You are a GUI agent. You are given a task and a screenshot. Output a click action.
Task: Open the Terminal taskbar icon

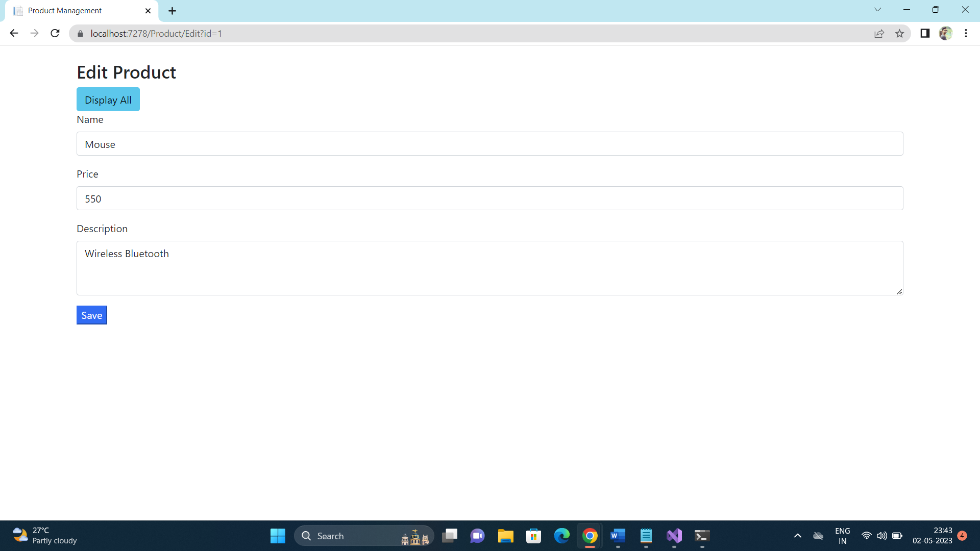click(x=702, y=536)
